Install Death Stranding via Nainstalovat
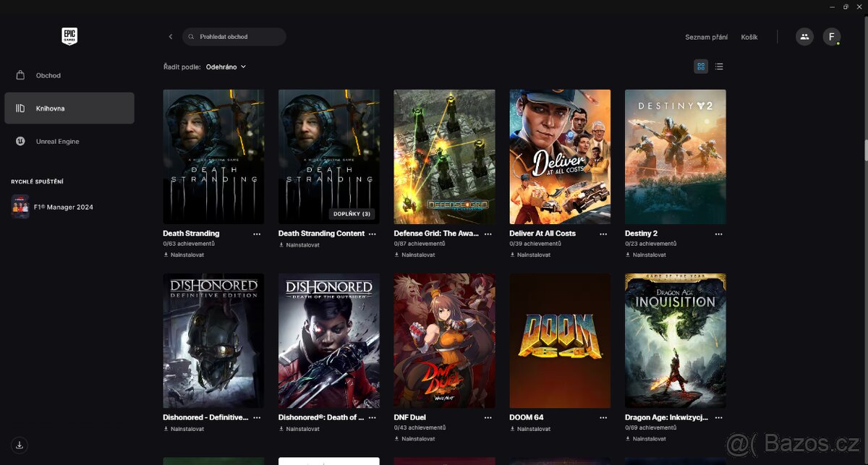Viewport: 868px width, 465px height. click(183, 255)
